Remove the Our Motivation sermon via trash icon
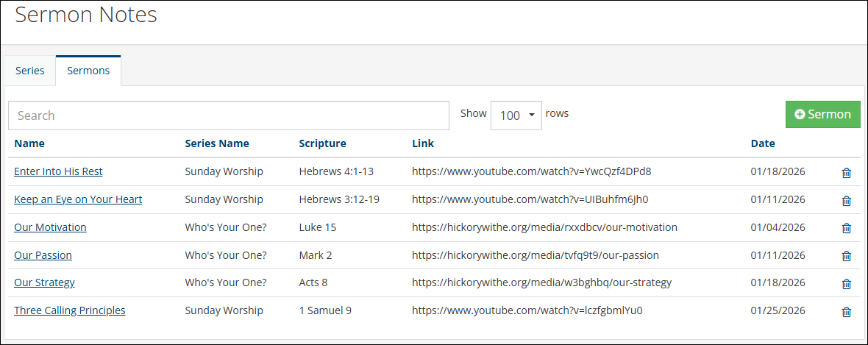The width and height of the screenshot is (868, 345). click(846, 228)
